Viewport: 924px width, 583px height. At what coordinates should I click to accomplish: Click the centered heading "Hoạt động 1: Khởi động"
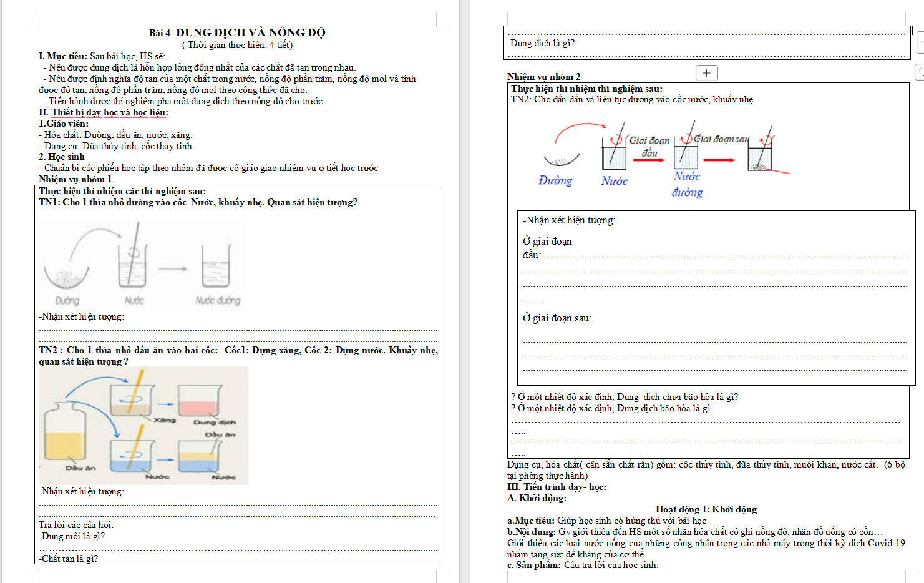click(x=706, y=509)
